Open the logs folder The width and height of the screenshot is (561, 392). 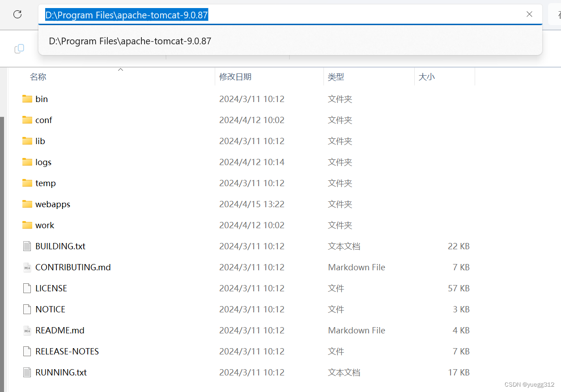pos(43,162)
